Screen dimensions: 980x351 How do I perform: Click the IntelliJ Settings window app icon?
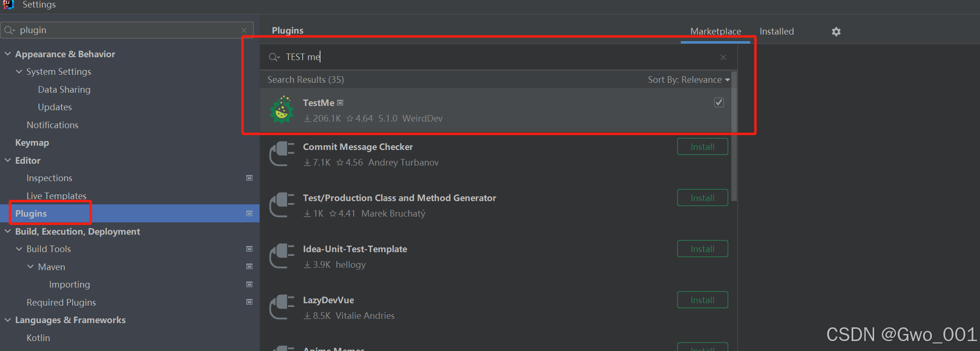pos(9,5)
